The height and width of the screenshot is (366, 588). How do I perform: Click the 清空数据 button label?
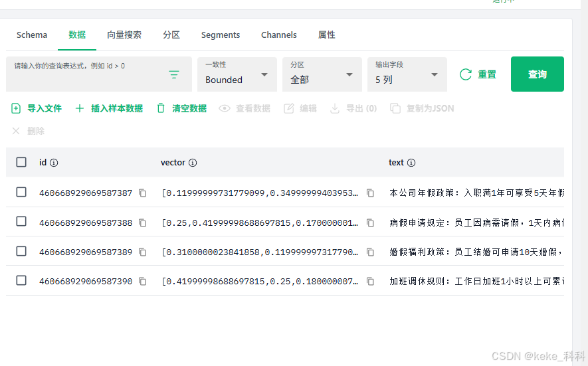pyautogui.click(x=189, y=109)
